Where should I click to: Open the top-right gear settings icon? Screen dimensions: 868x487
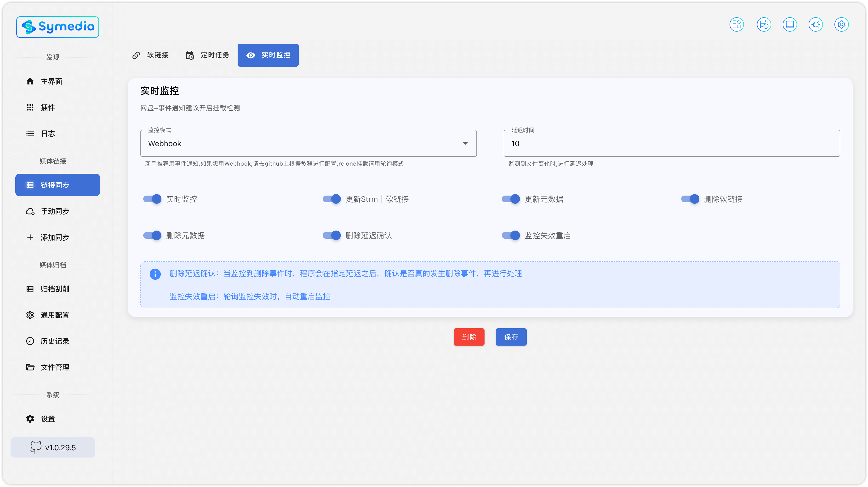coord(841,25)
